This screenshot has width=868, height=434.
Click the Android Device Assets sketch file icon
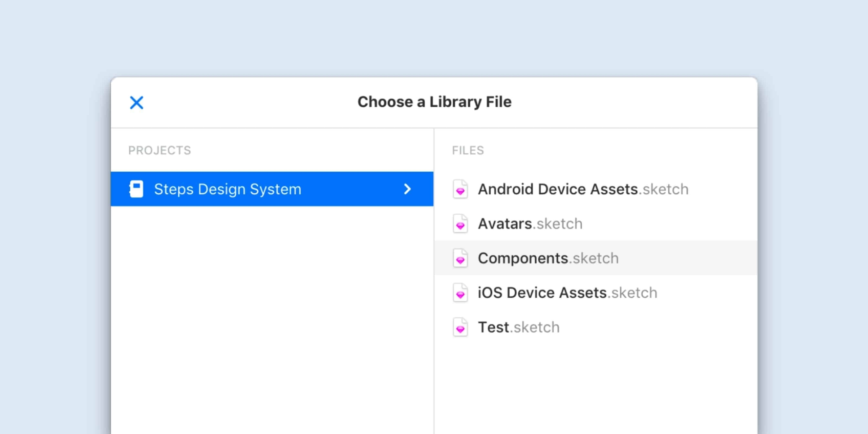(460, 189)
